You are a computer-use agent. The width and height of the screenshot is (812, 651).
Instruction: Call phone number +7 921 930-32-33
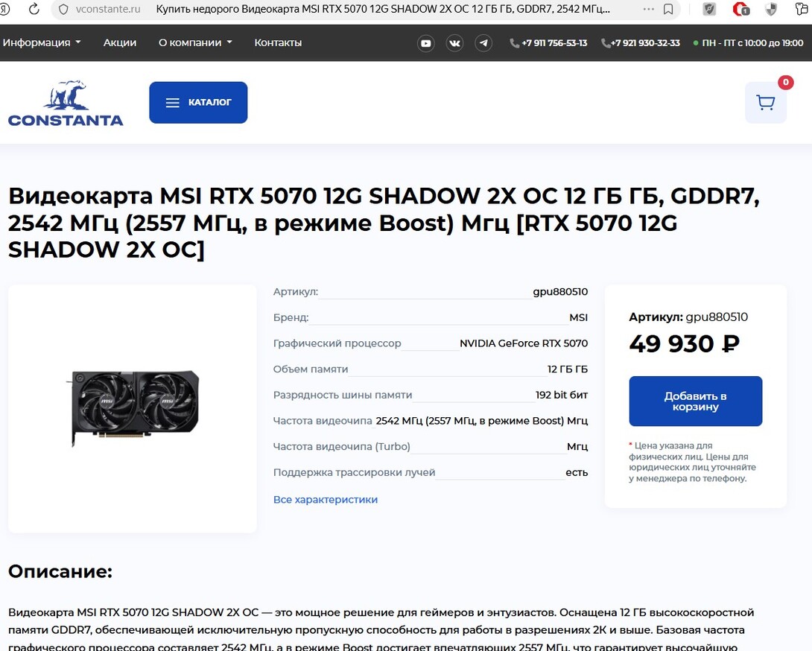(x=641, y=43)
